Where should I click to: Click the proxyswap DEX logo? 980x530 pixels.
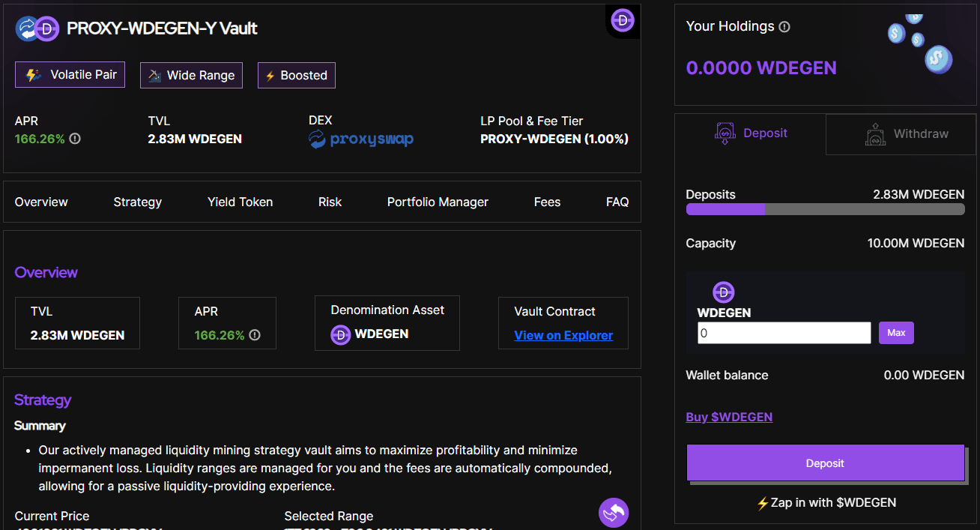pos(361,139)
